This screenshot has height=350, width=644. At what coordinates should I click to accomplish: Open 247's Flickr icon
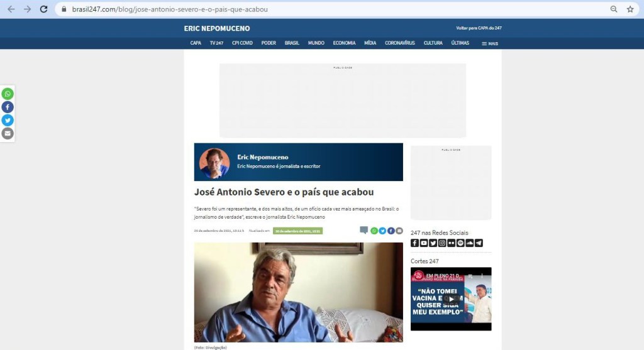[x=452, y=243]
